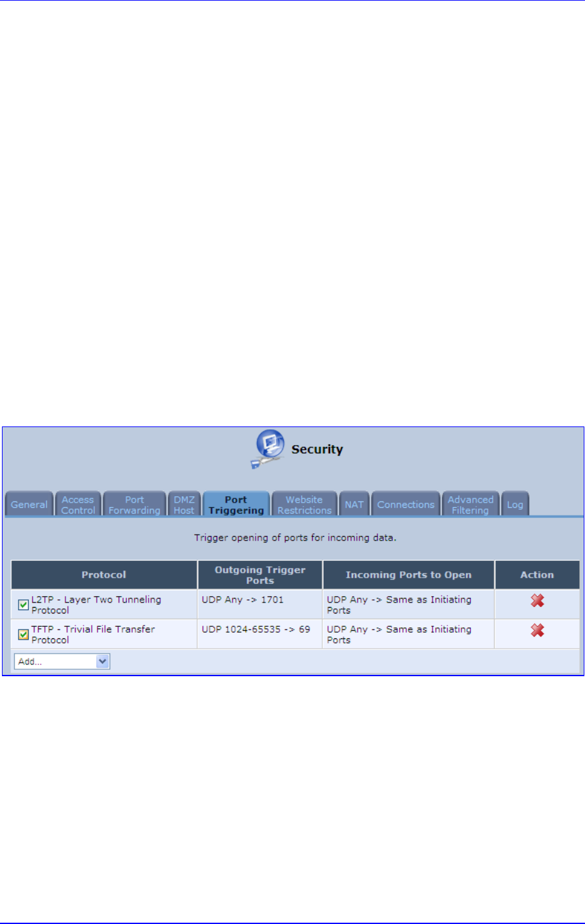Go to Port Forwarding tab
The height and width of the screenshot is (924, 585).
coord(135,505)
